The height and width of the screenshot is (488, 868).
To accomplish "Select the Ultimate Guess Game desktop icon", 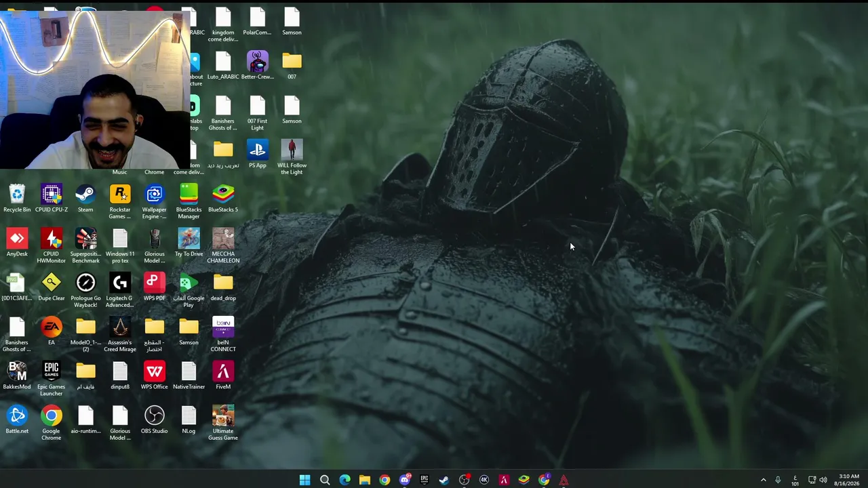I will (223, 423).
